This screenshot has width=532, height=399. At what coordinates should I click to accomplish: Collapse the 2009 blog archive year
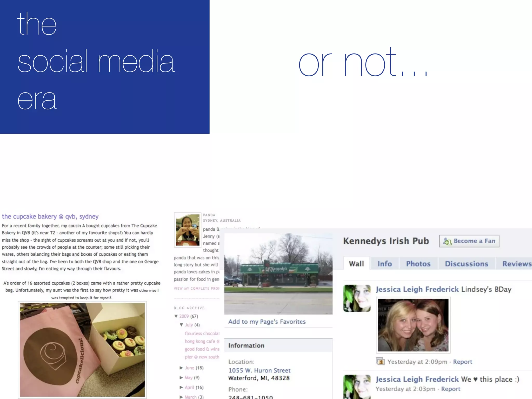(x=176, y=316)
